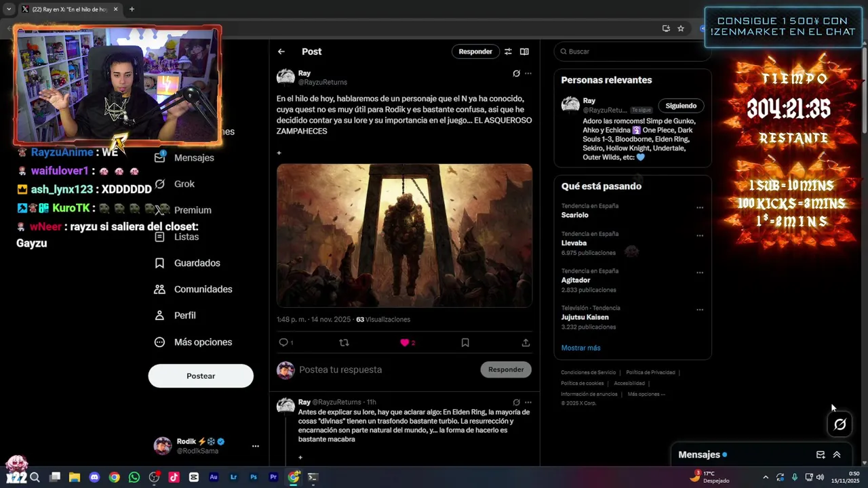
Task: Click the Siguiendo button for Ray
Action: click(681, 106)
